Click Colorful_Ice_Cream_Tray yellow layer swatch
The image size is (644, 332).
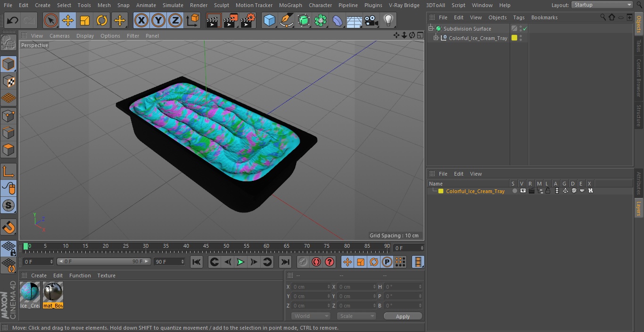pos(514,38)
